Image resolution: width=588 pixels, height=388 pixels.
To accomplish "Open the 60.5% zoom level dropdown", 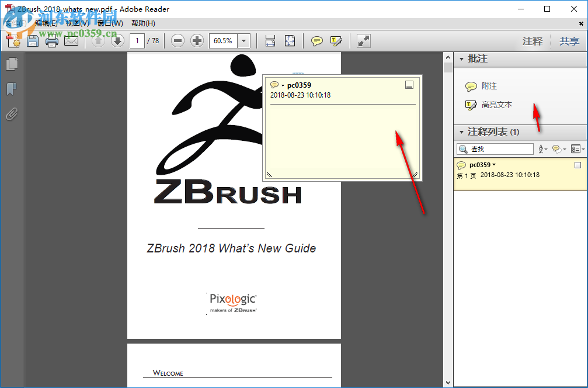I will pos(243,41).
